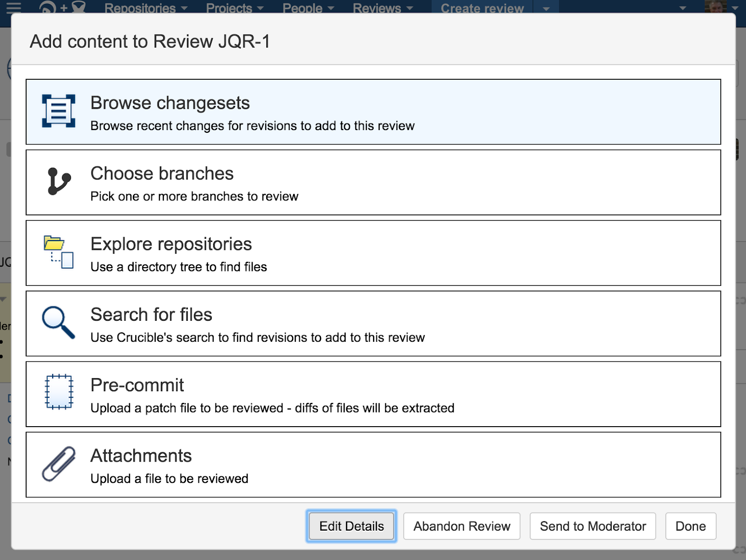Viewport: 746px width, 560px height.
Task: Click the Create review header button
Action: (482, 7)
